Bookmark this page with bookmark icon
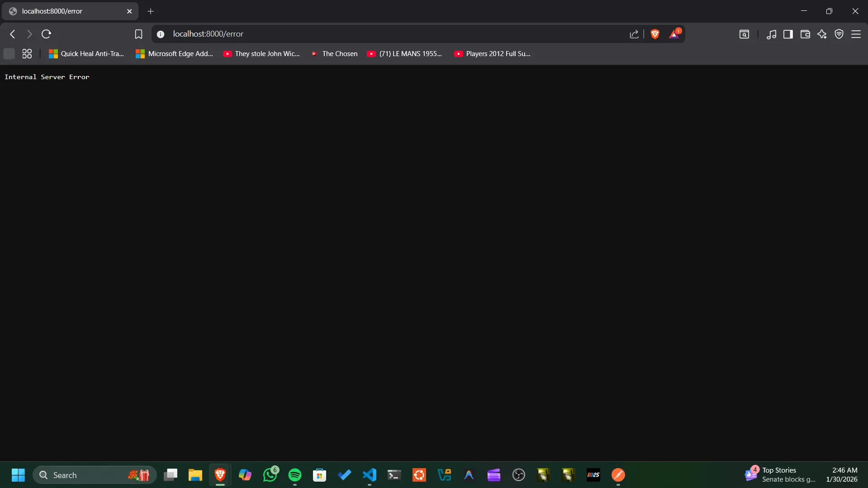The image size is (868, 488). click(x=138, y=34)
